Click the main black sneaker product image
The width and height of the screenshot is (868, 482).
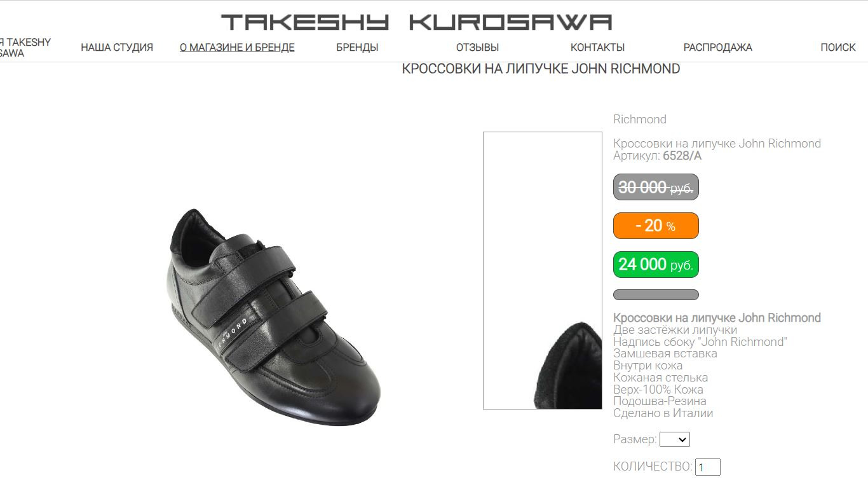pyautogui.click(x=274, y=317)
